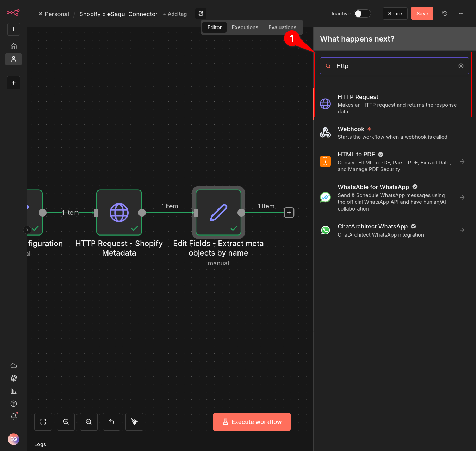Expand WhatsAble for WhatsApp actions arrow

[462, 198]
